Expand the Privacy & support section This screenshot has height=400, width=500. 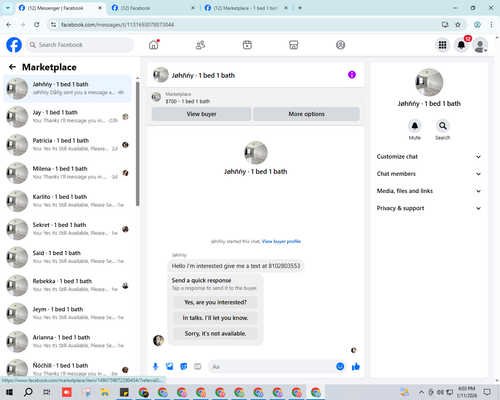coord(429,208)
